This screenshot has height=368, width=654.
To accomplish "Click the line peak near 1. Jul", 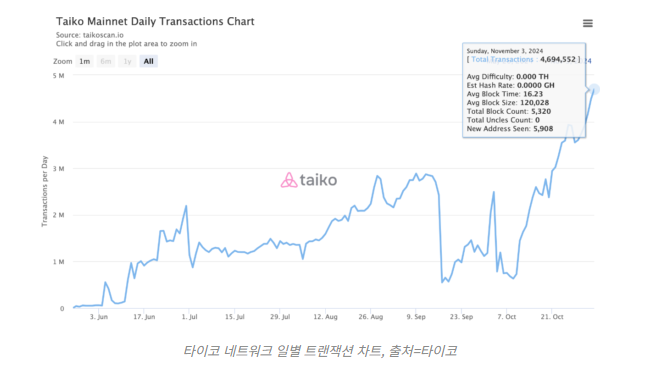I will (x=186, y=206).
